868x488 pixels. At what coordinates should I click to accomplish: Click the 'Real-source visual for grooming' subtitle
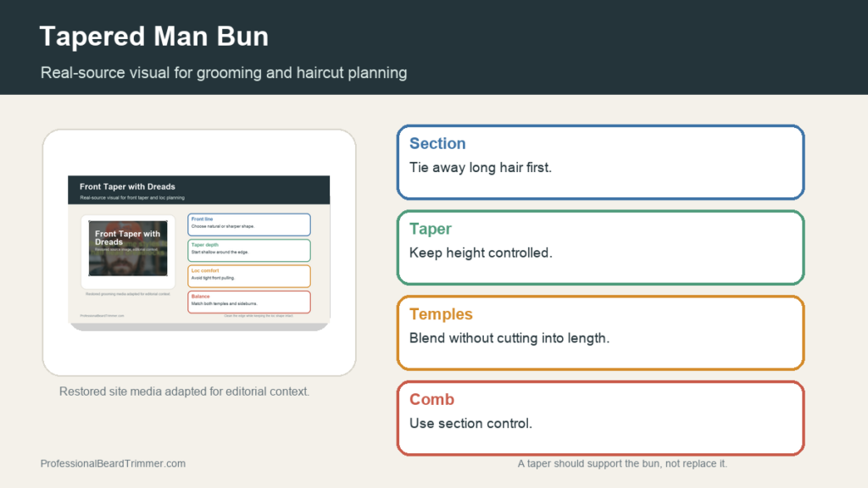(224, 73)
